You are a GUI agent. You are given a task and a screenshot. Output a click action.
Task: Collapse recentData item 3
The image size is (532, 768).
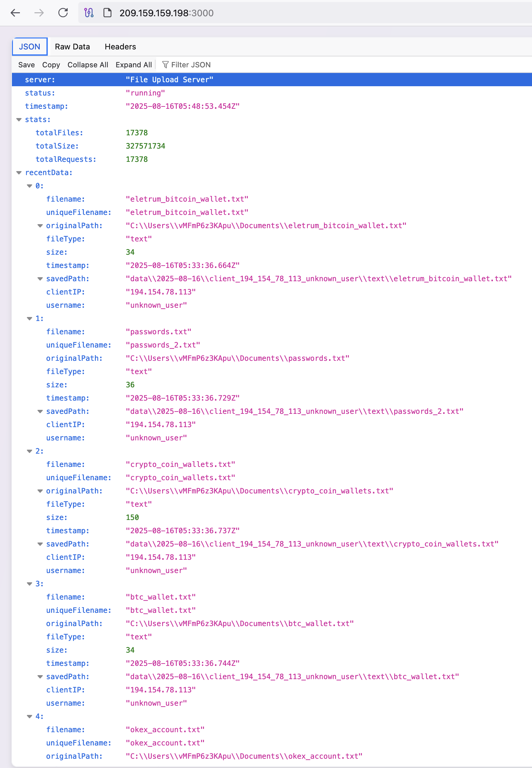[x=29, y=584]
